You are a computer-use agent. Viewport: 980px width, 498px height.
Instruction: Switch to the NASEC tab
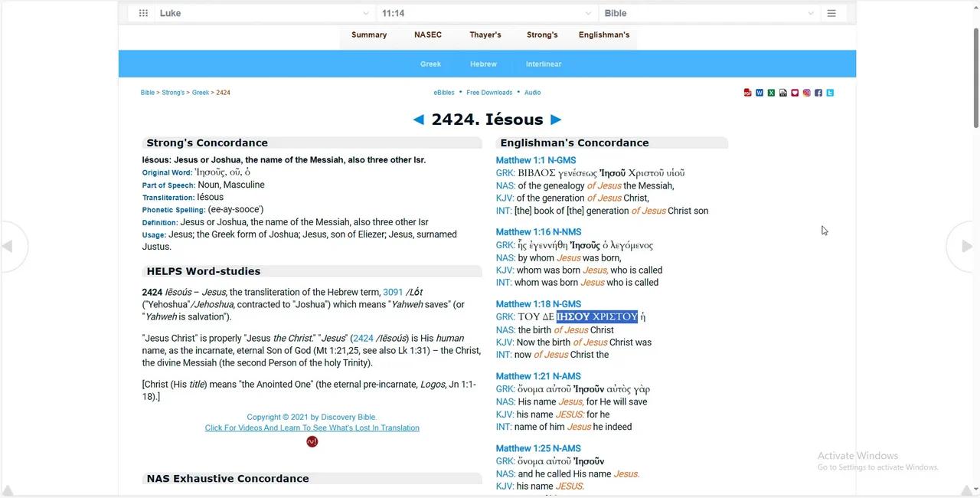[428, 34]
